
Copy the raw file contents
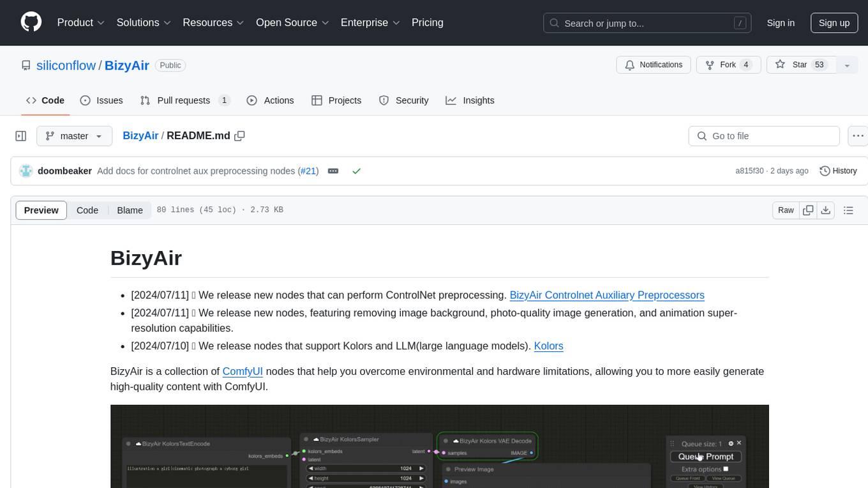click(x=808, y=210)
